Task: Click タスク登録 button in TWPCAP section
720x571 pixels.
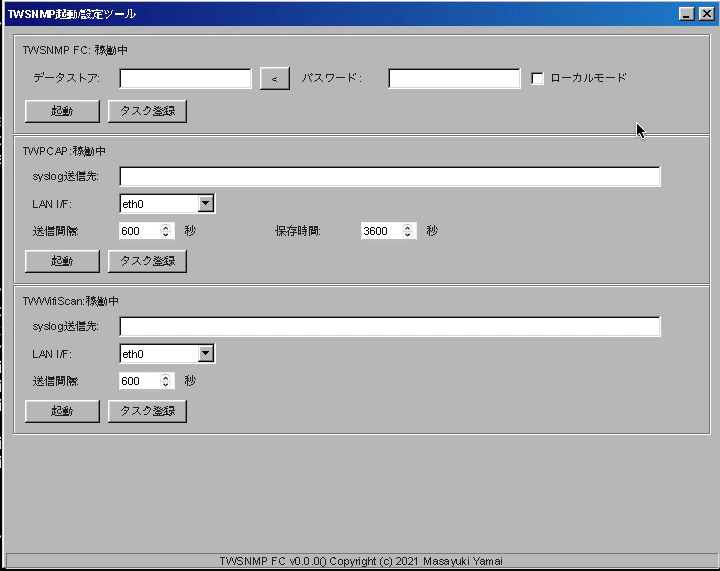Action: (x=147, y=261)
